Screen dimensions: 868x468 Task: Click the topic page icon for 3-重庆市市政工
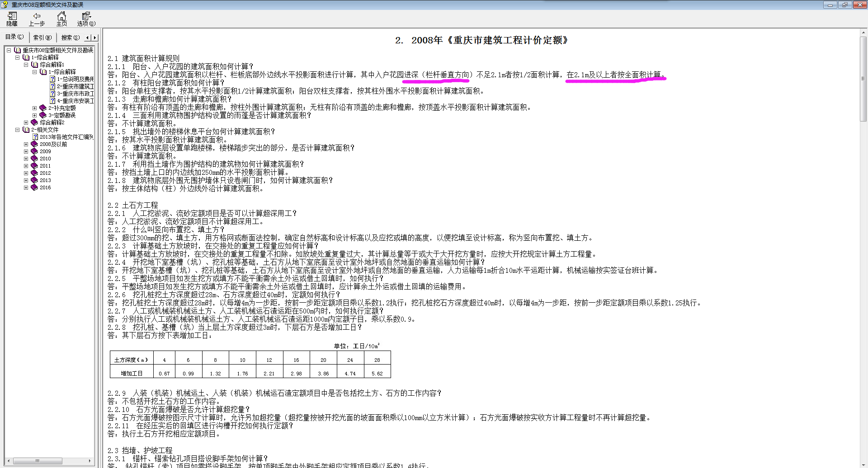tap(52, 94)
